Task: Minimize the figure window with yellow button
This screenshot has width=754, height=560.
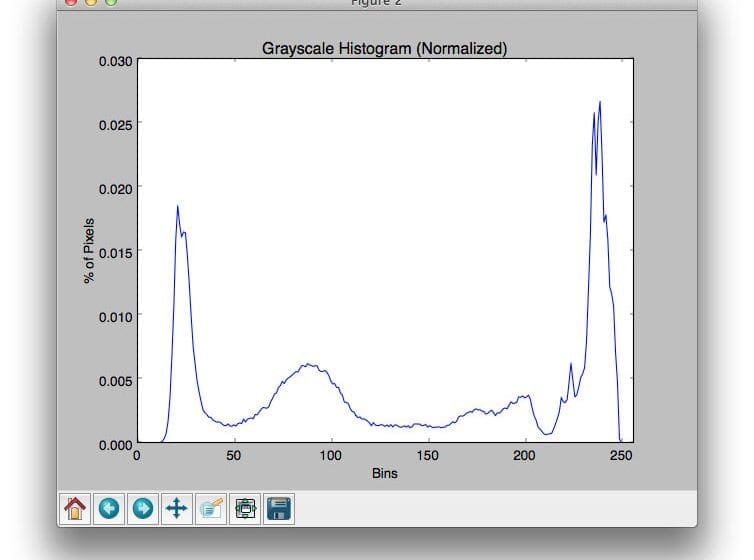Action: 90,3
